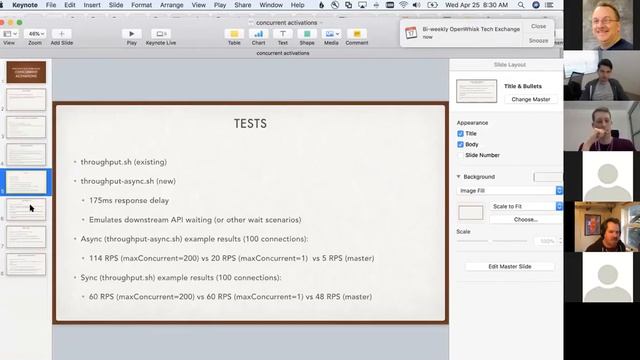
Task: Click the date and time in menu bar
Action: point(477,5)
